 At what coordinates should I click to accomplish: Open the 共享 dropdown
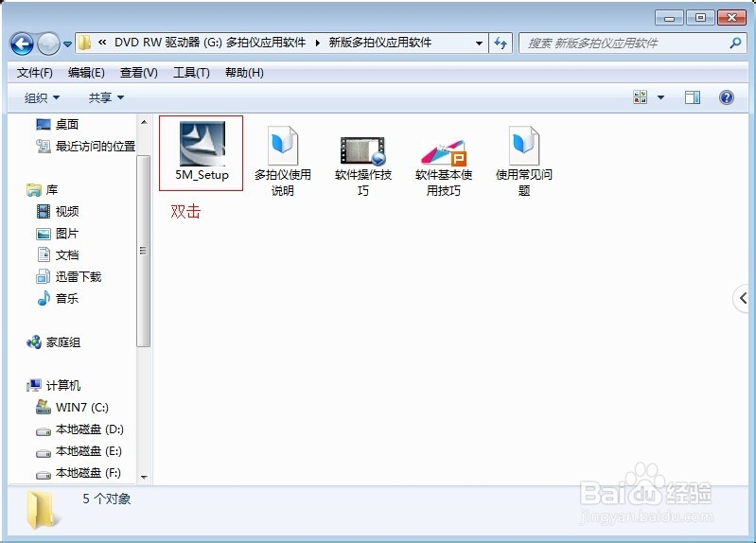coord(106,97)
